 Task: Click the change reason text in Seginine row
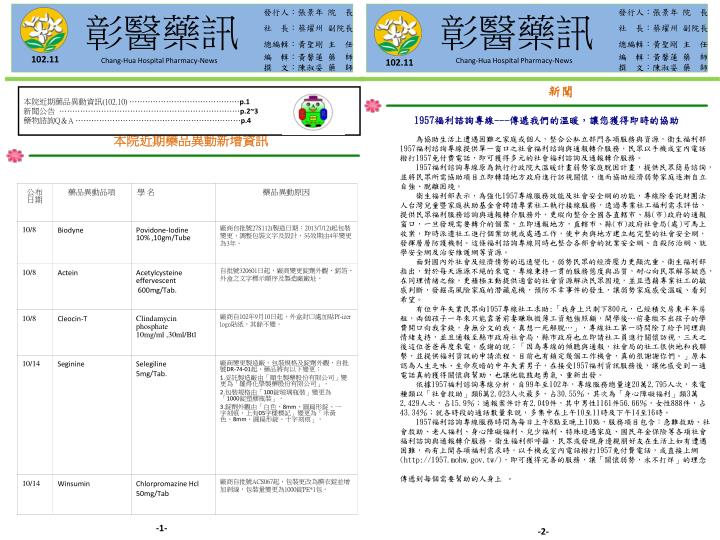pyautogui.click(x=284, y=391)
